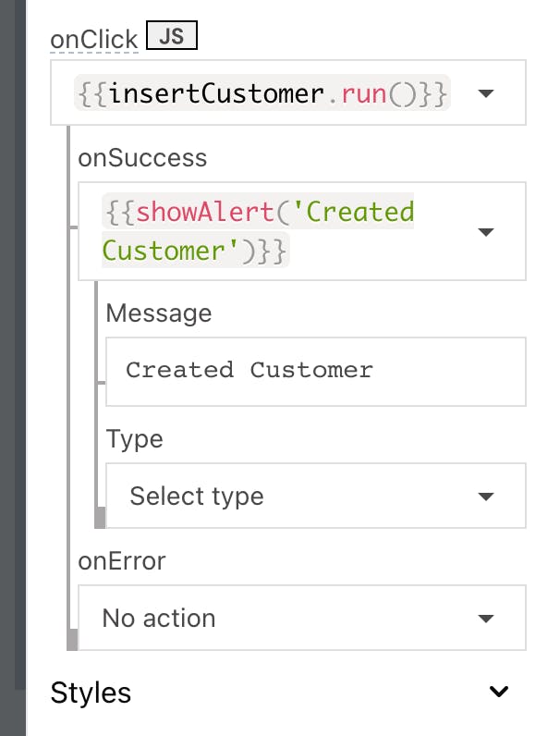
Task: Expand the Styles section chevron
Action: coord(499,693)
